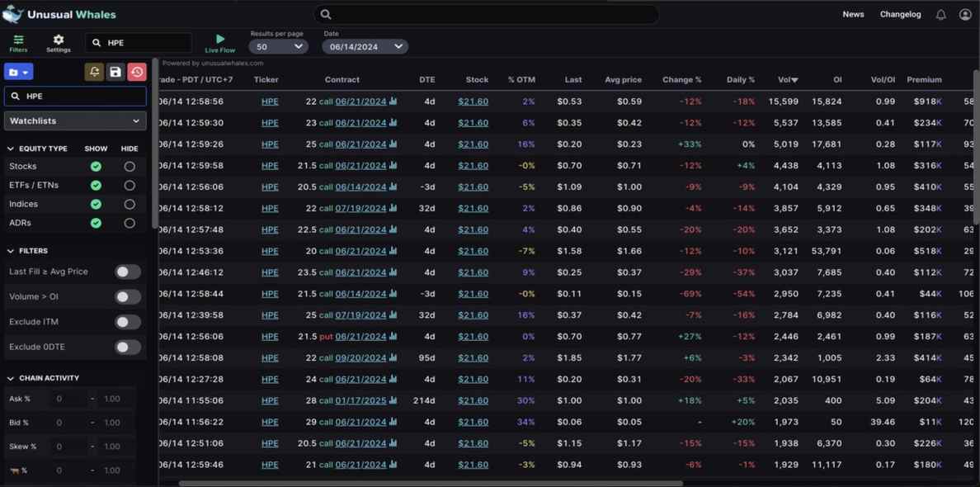Open chart icon for 22.5 call 06/21/2024
The image size is (980, 487).
coord(393,229)
